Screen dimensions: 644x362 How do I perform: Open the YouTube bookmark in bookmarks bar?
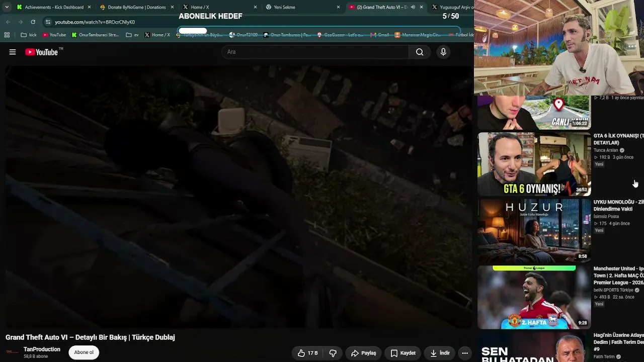54,35
